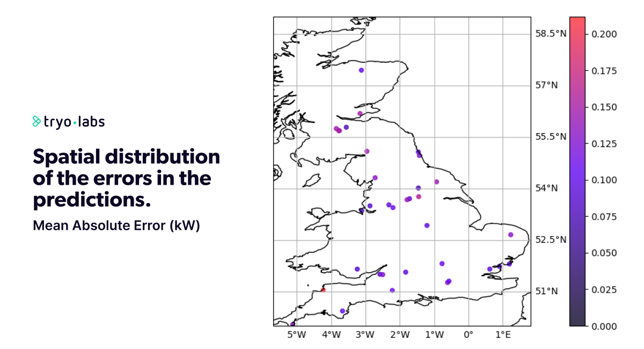Screen dimensions: 644x349
Task: Click the 0.000 colorbar tick label
Action: (x=604, y=326)
